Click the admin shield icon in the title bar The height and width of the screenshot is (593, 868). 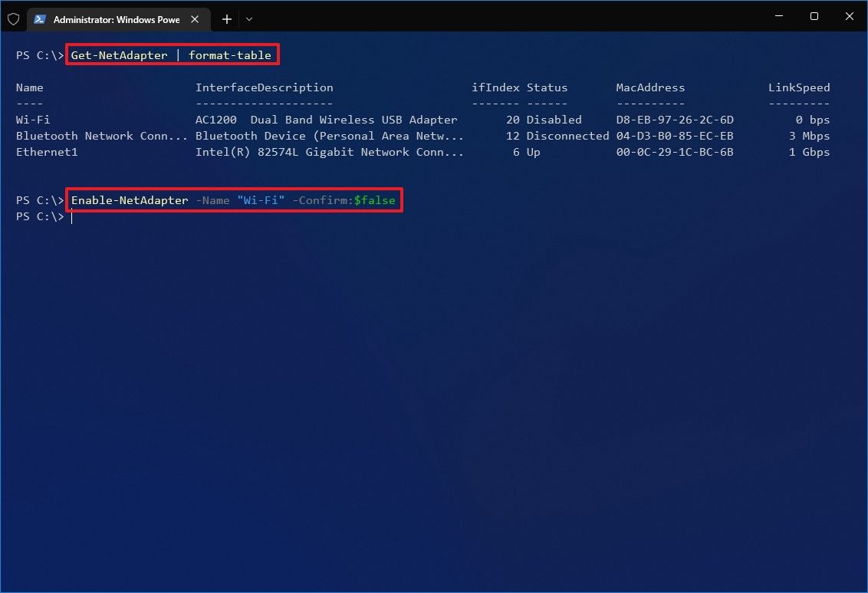[x=13, y=19]
